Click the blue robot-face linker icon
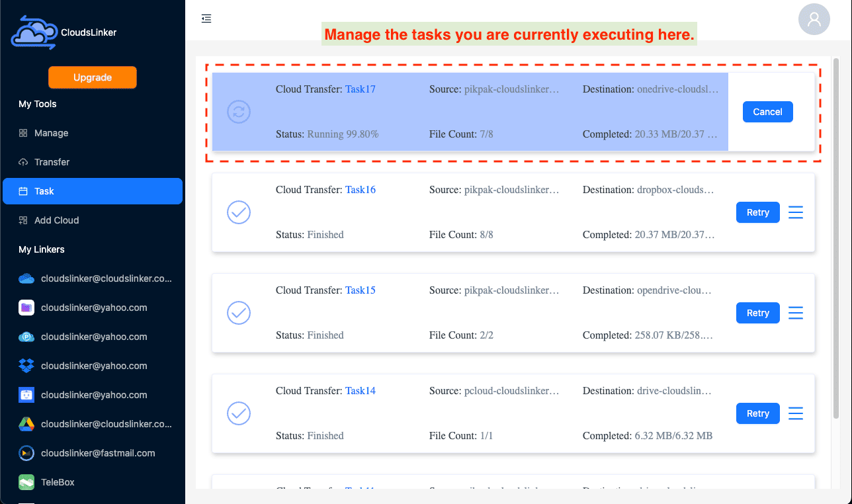 click(26, 395)
